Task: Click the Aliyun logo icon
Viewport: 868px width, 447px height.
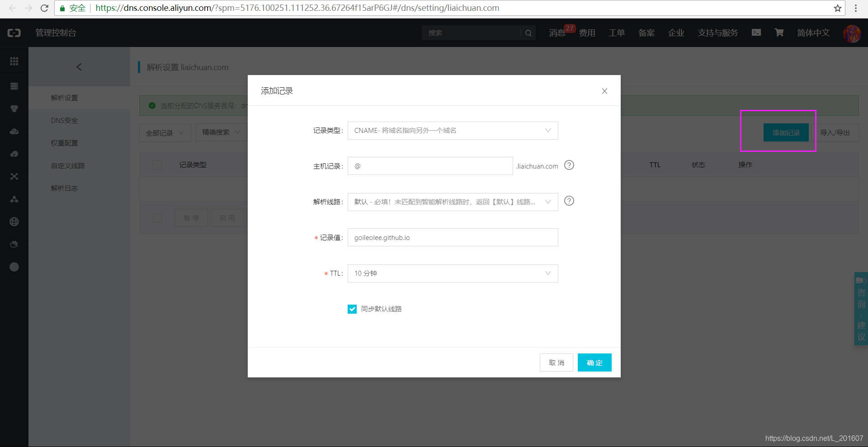Action: click(14, 33)
